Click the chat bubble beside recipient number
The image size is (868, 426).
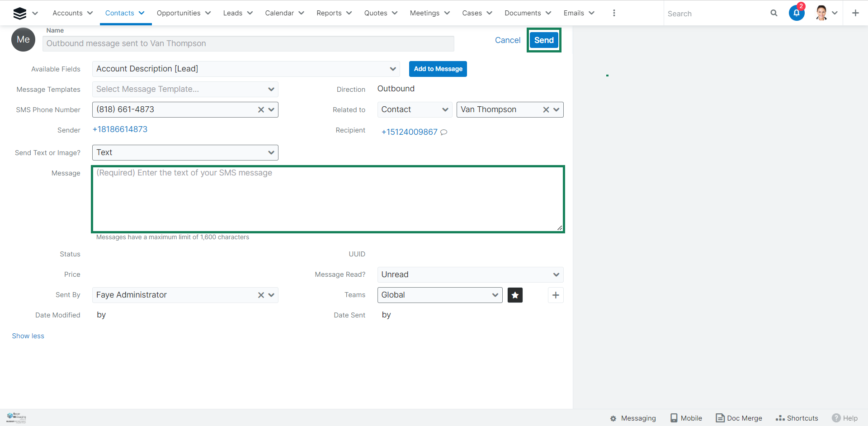click(444, 132)
